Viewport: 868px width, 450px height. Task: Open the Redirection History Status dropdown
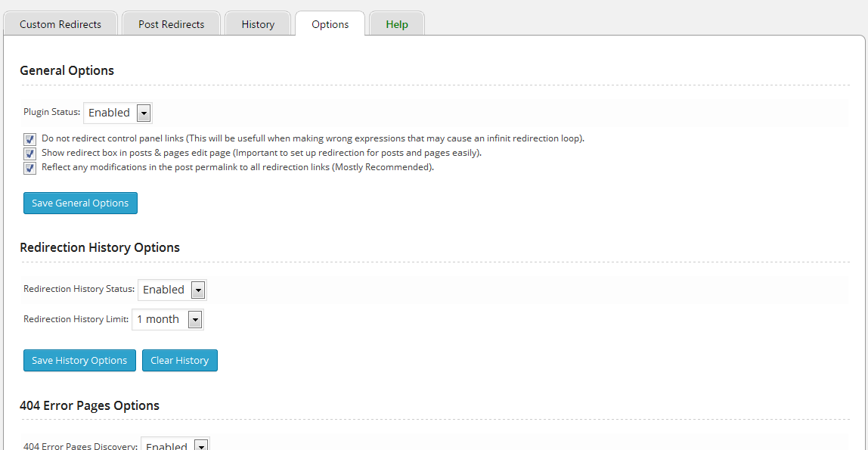tap(164, 290)
